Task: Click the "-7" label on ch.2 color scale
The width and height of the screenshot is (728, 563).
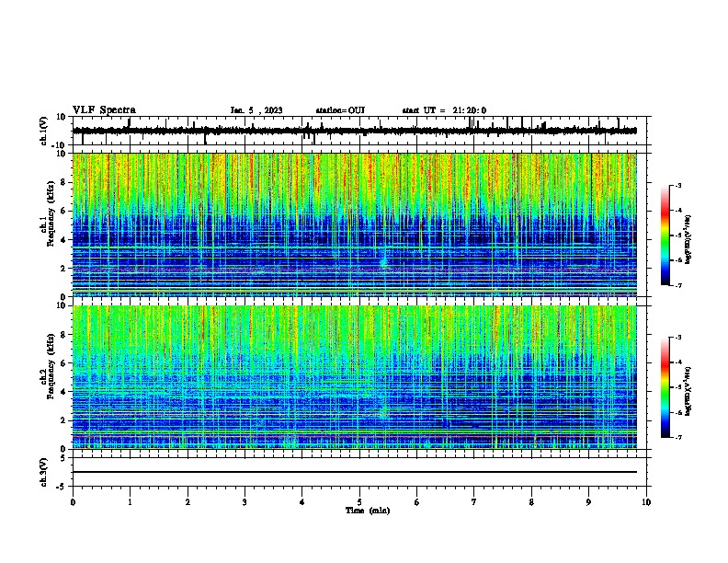Action: [678, 437]
